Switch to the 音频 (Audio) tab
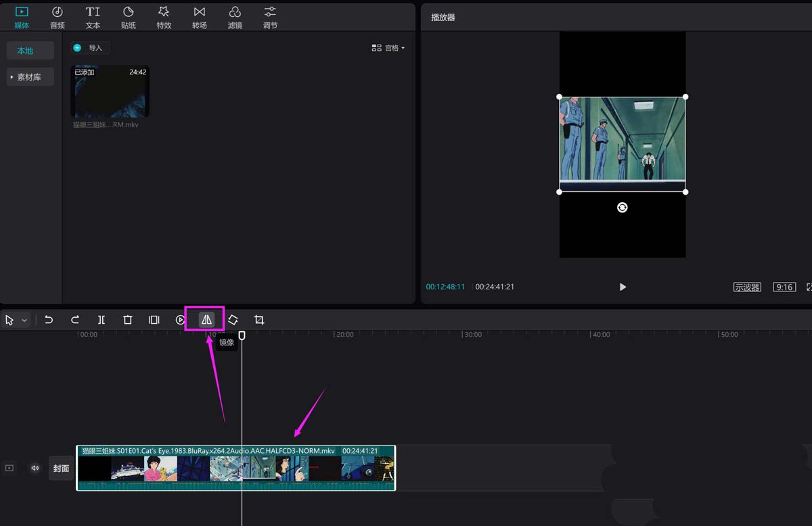 tap(58, 18)
